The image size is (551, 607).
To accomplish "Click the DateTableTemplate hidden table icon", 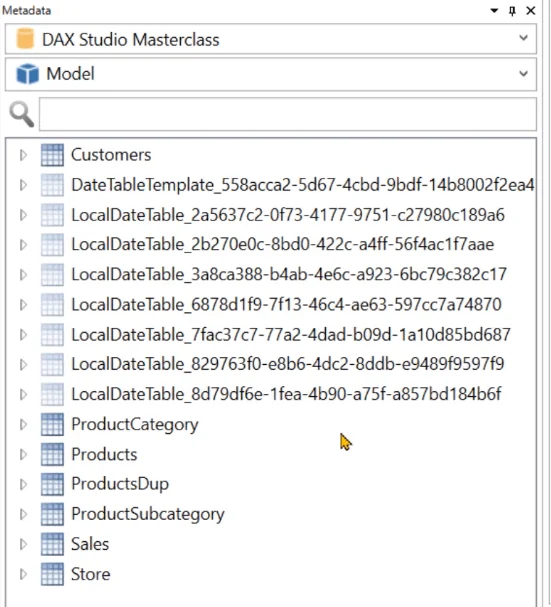I will pyautogui.click(x=52, y=185).
